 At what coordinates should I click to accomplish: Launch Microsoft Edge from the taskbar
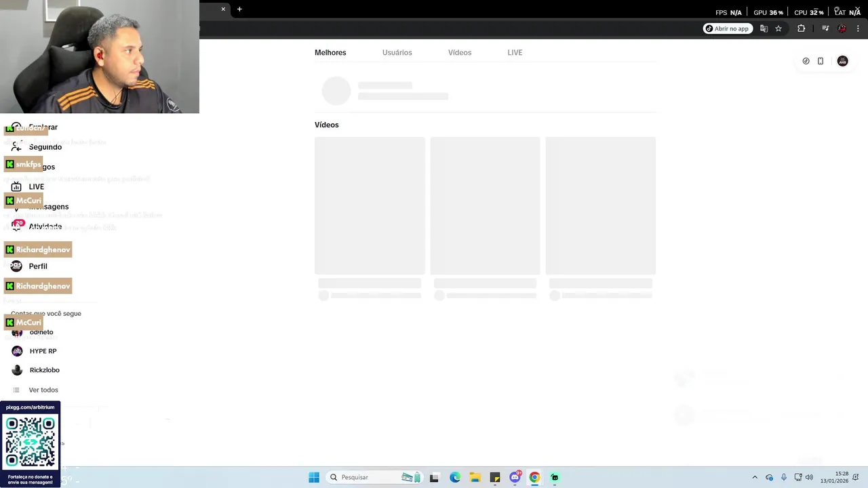pos(455,477)
